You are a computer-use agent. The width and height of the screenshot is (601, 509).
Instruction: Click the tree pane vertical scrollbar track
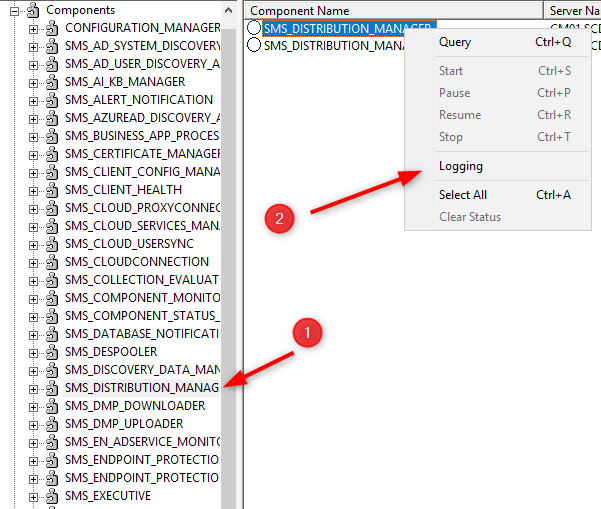tap(228, 268)
